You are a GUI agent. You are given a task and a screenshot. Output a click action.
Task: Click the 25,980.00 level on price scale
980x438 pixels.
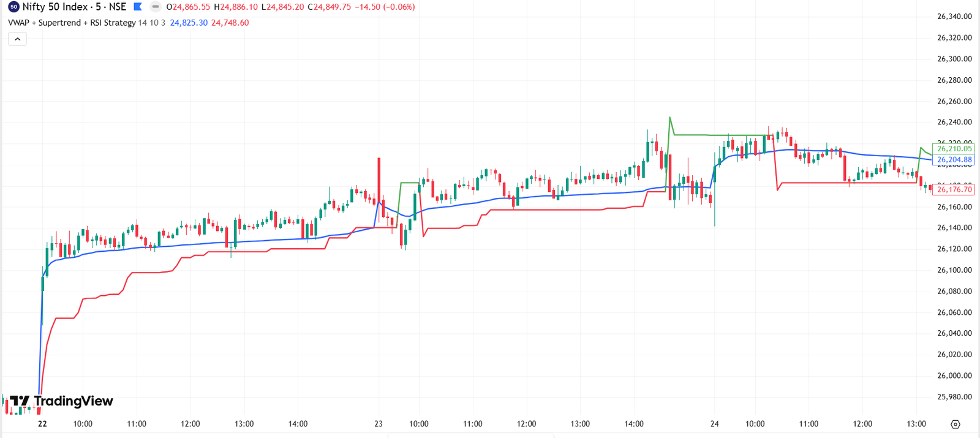pos(954,397)
